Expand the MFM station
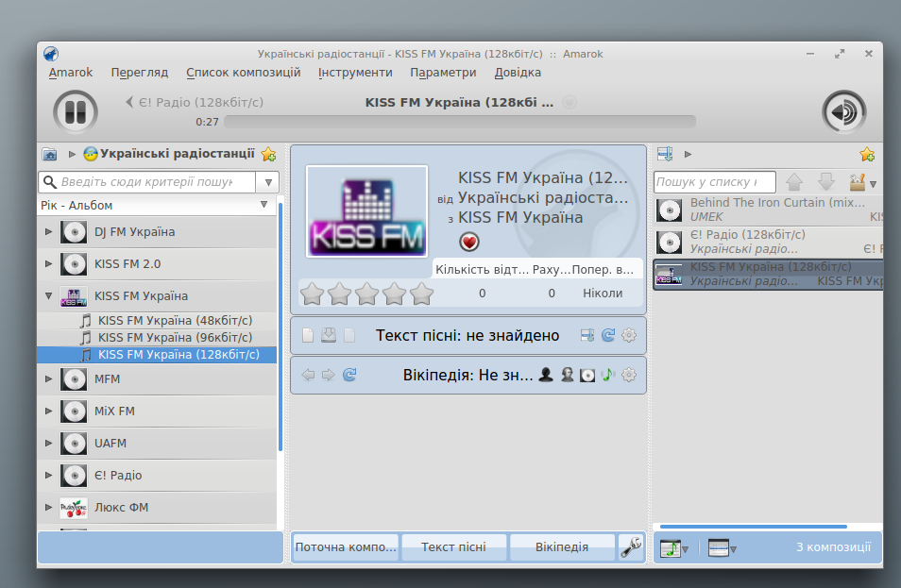 pos(49,379)
